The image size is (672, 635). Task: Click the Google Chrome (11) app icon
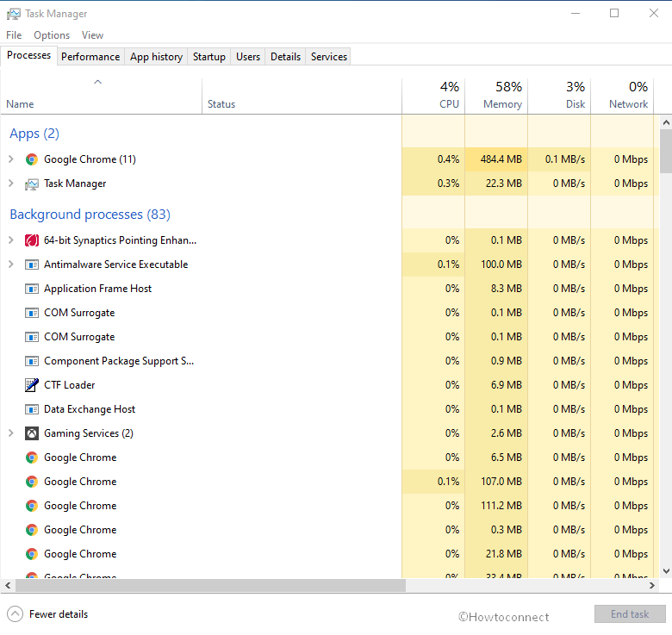click(32, 159)
